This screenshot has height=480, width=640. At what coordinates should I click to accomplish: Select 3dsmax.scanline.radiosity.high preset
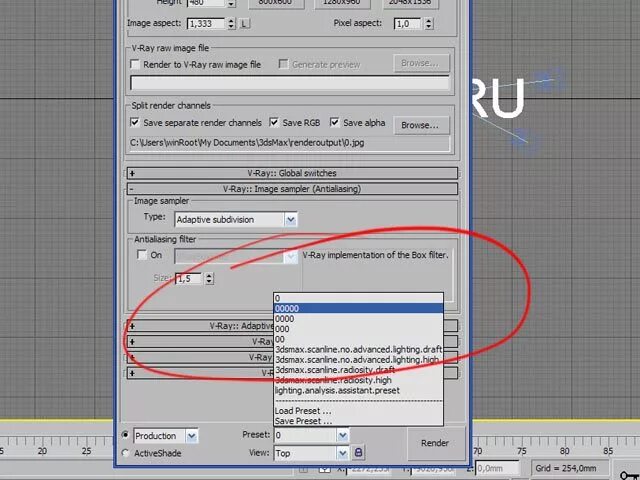click(358, 380)
